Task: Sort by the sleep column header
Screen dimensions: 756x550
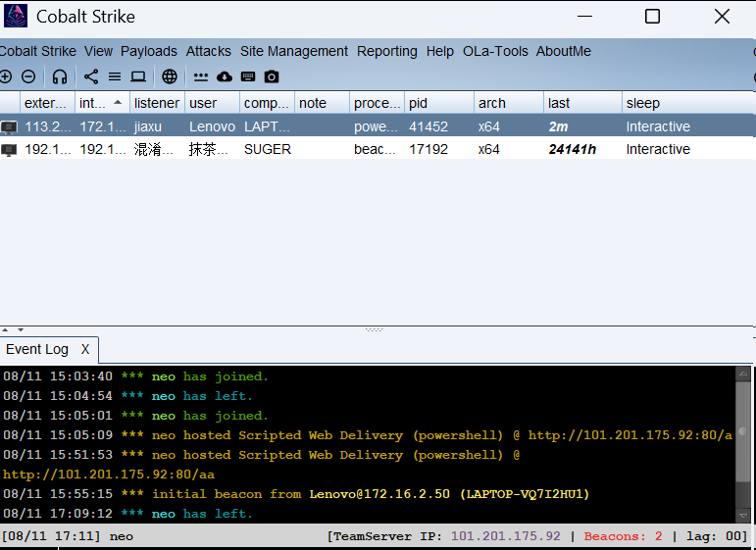Action: point(689,103)
